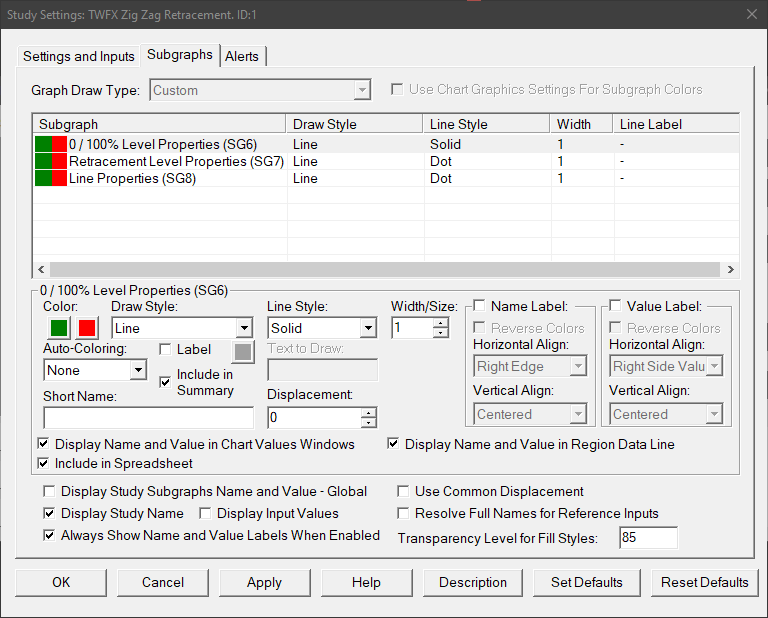Screen dimensions: 768x618
Task: Enable the Value Label checkbox
Action: [x=616, y=306]
